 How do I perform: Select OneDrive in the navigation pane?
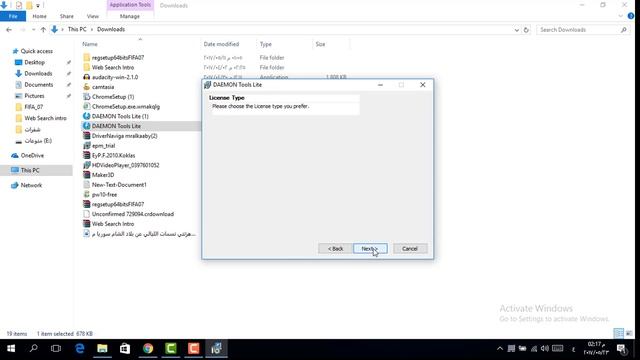[x=32, y=156]
